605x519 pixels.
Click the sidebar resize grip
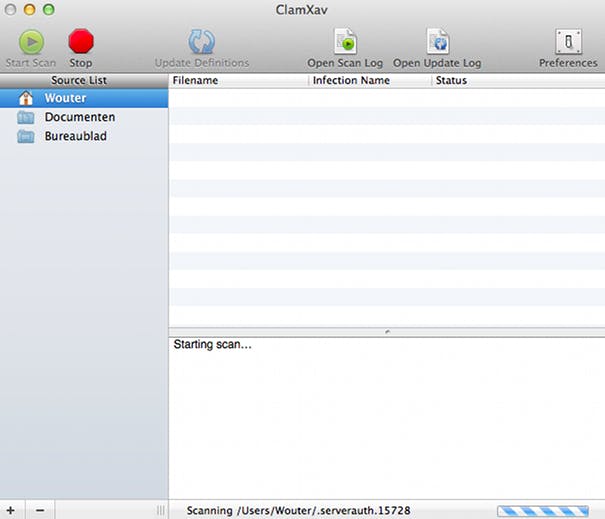(161, 510)
